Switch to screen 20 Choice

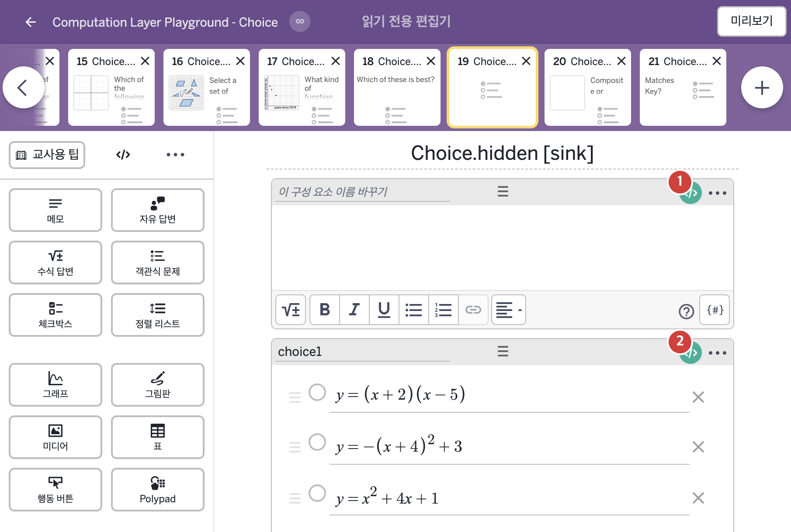[588, 87]
